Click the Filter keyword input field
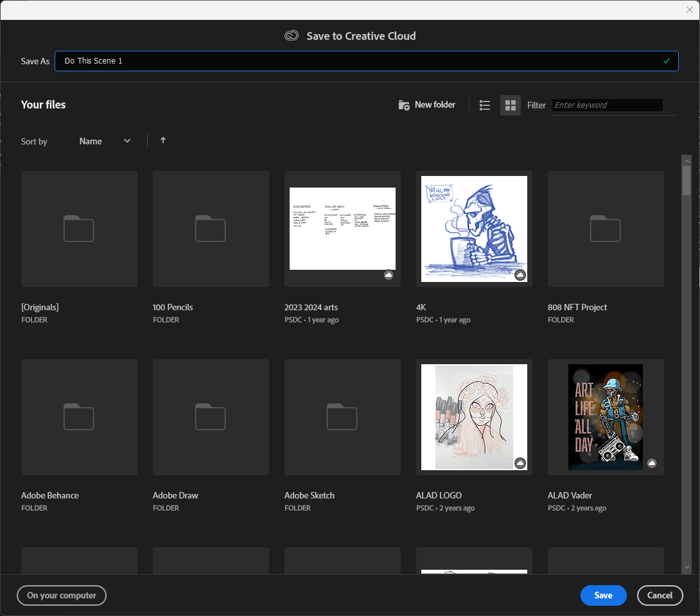 (x=607, y=105)
